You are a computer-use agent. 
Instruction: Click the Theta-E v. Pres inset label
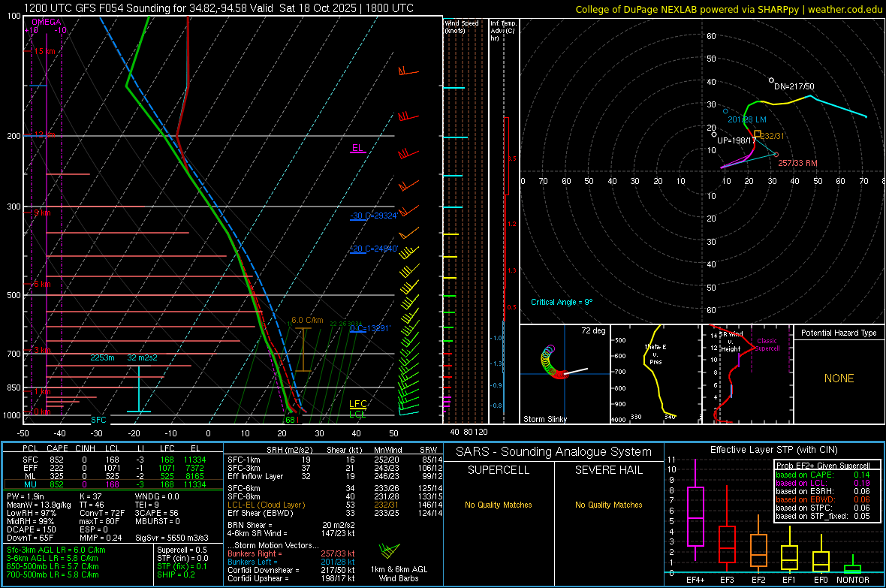coord(655,354)
